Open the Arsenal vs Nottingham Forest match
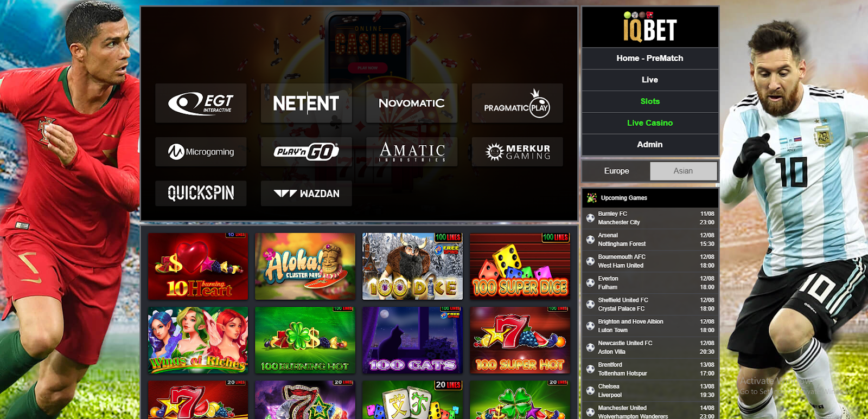This screenshot has width=868, height=419. click(650, 240)
